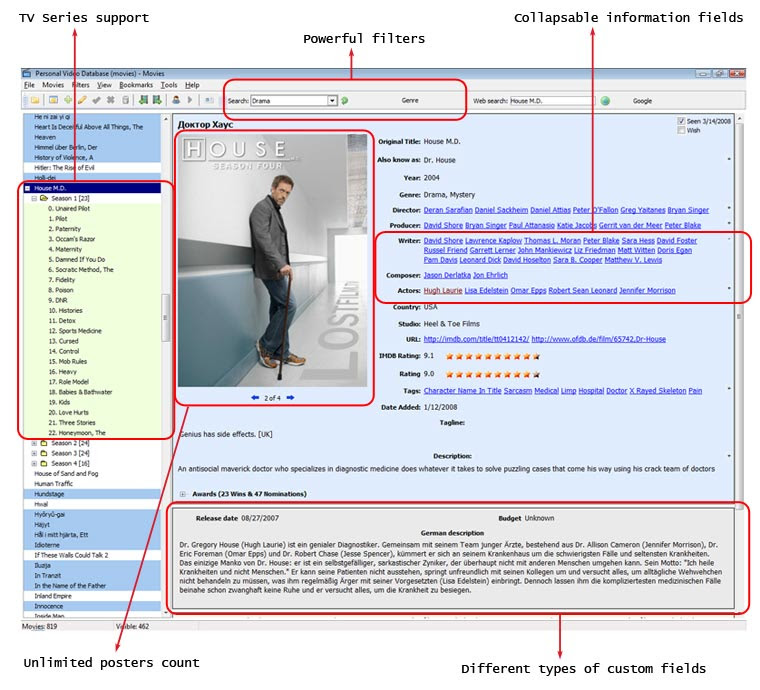Open the Tools menu
The width and height of the screenshot is (760, 690).
tap(169, 85)
